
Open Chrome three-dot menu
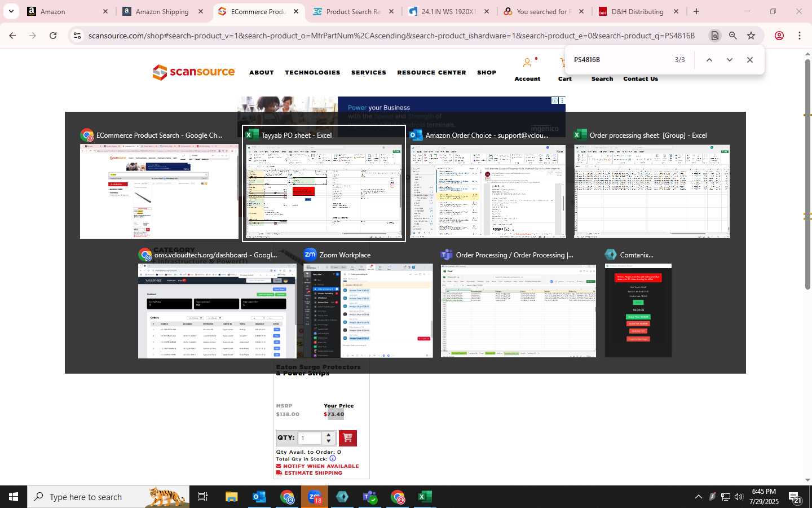pos(800,36)
